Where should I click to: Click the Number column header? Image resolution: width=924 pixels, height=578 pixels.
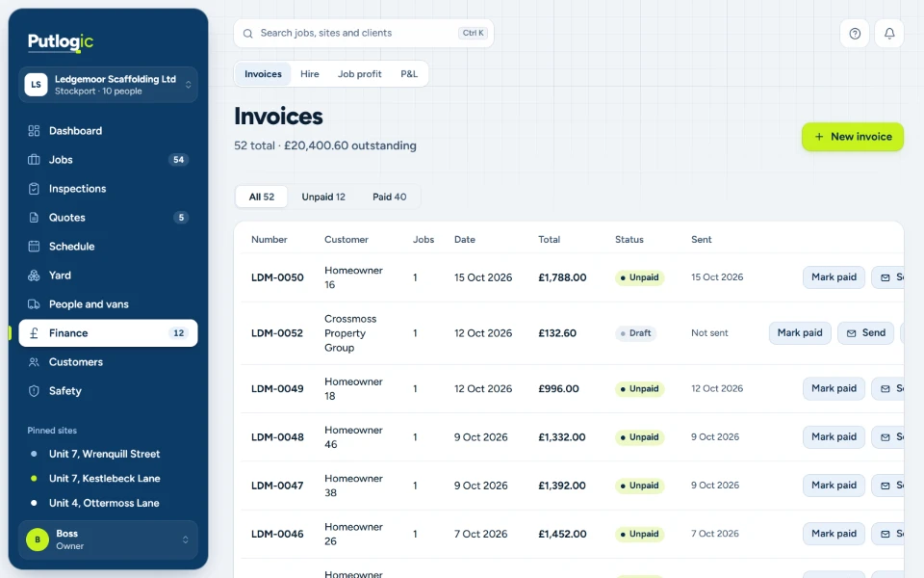point(269,240)
